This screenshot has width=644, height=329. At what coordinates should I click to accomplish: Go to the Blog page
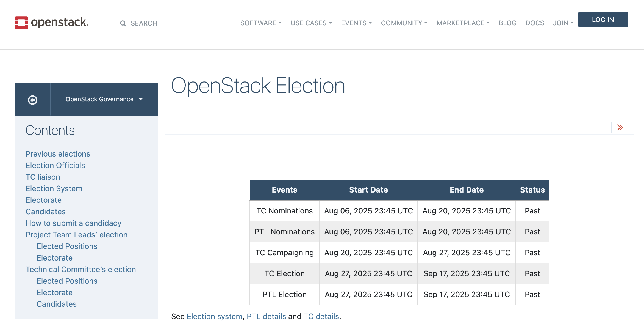pyautogui.click(x=507, y=23)
